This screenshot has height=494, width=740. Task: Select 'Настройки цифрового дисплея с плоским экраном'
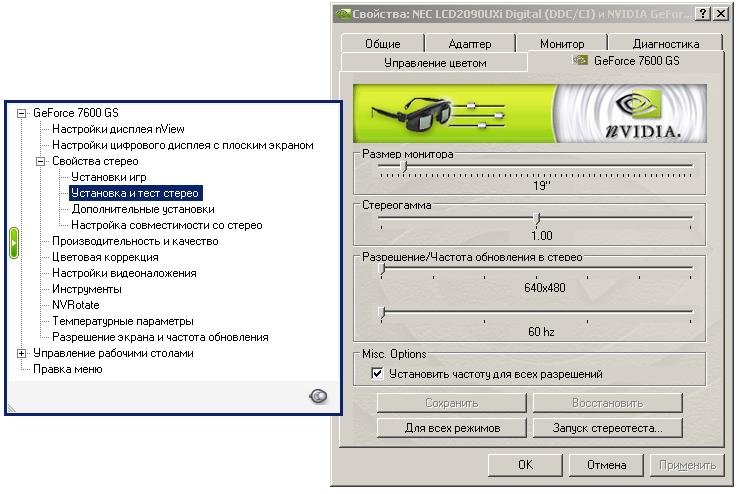(x=183, y=145)
